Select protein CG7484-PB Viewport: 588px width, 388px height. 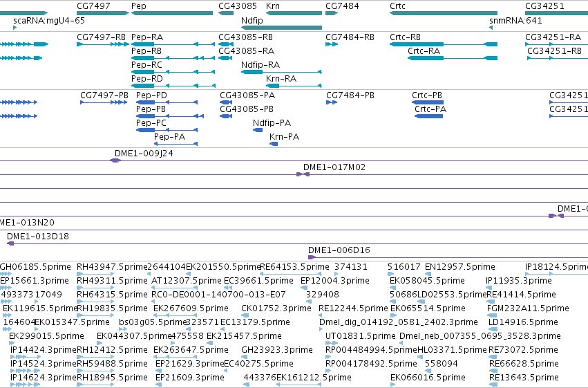point(332,102)
